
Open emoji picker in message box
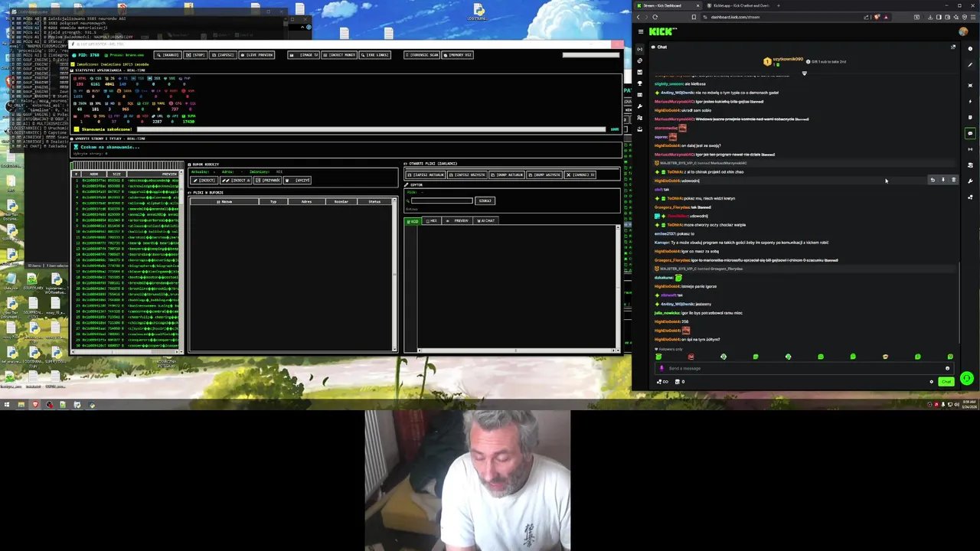point(947,368)
